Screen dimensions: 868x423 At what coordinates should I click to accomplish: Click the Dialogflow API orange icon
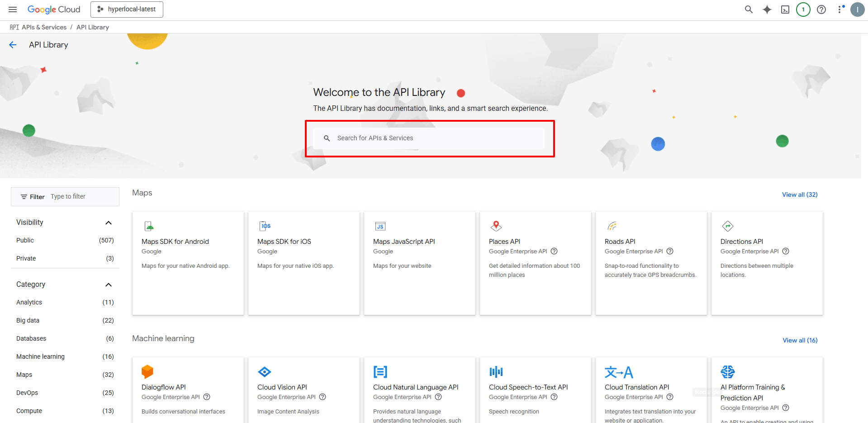click(147, 372)
